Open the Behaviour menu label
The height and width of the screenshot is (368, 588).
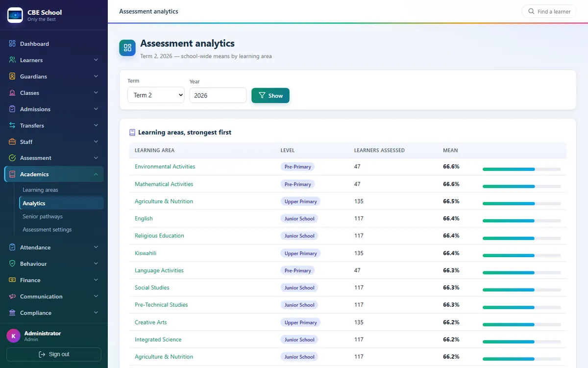coord(33,263)
